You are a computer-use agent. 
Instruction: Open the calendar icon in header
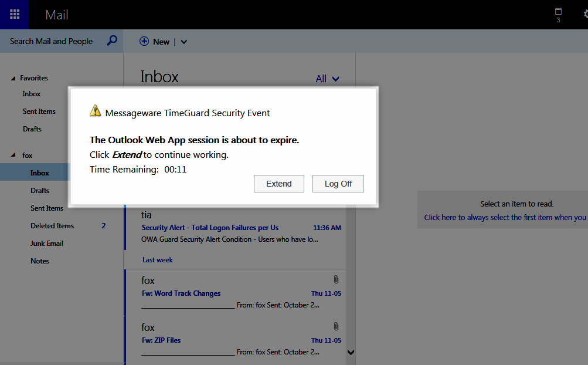click(x=558, y=12)
